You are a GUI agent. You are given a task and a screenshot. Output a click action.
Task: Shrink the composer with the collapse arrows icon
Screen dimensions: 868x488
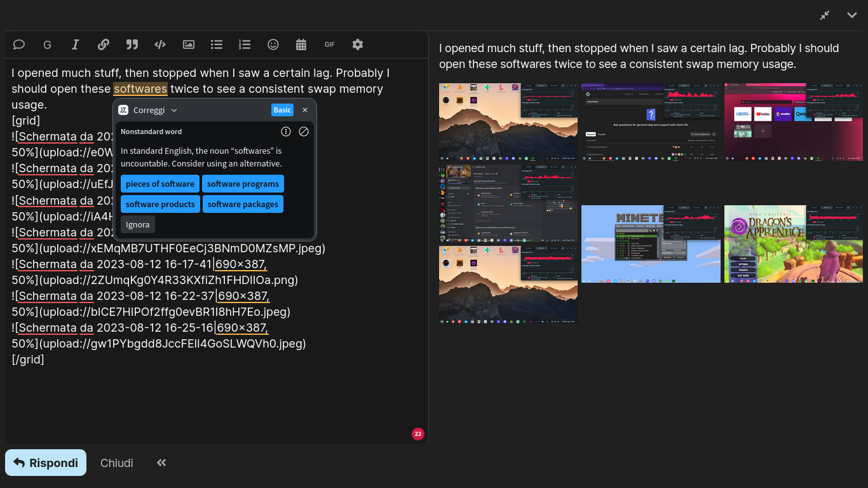click(x=825, y=15)
